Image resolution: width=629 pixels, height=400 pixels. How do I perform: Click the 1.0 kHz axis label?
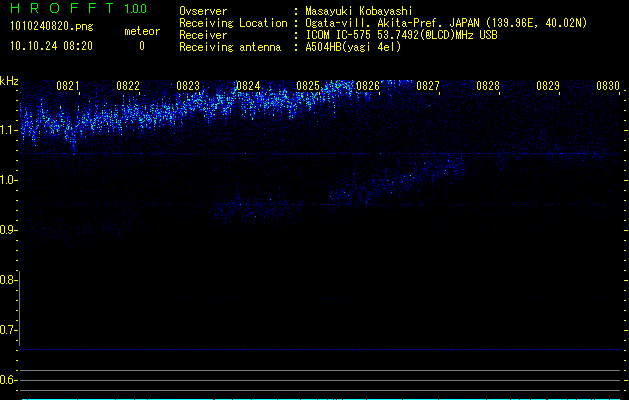7,180
